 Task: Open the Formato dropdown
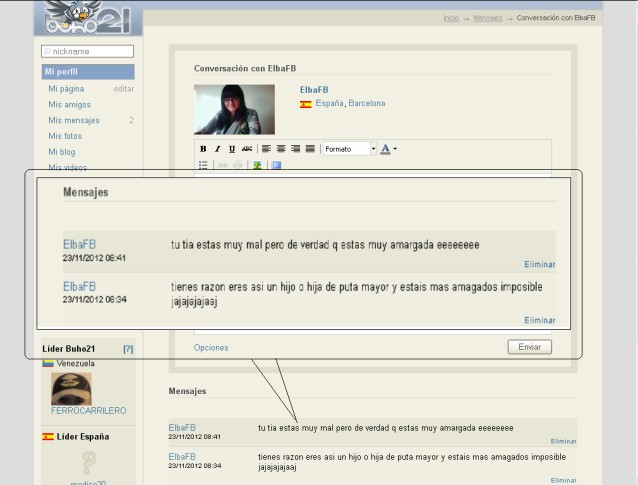click(x=349, y=149)
